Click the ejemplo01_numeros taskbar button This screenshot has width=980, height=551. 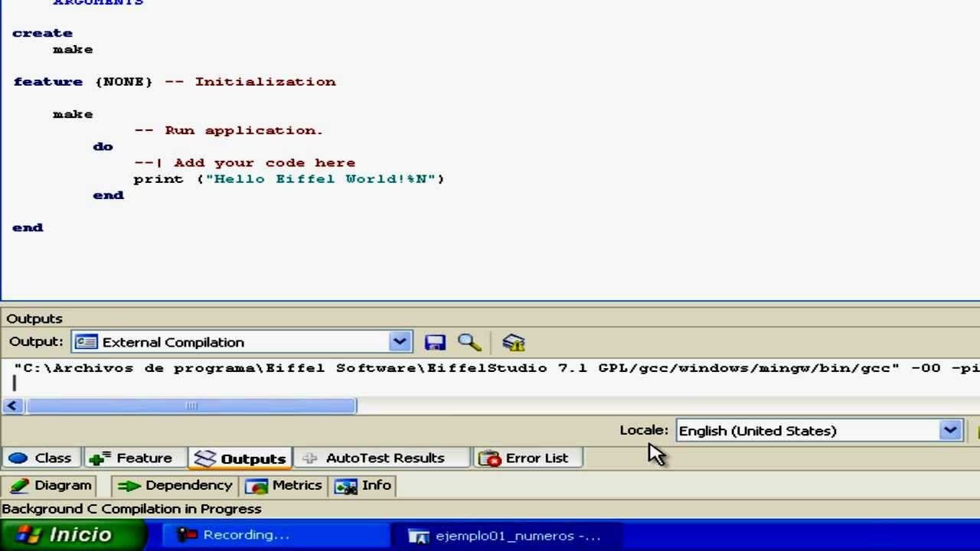pyautogui.click(x=506, y=536)
